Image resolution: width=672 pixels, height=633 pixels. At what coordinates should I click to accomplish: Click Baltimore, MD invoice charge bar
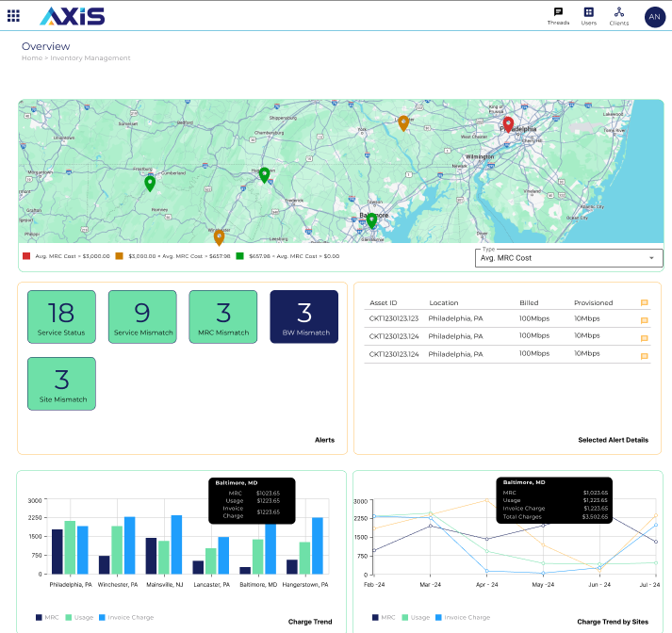tap(270, 548)
